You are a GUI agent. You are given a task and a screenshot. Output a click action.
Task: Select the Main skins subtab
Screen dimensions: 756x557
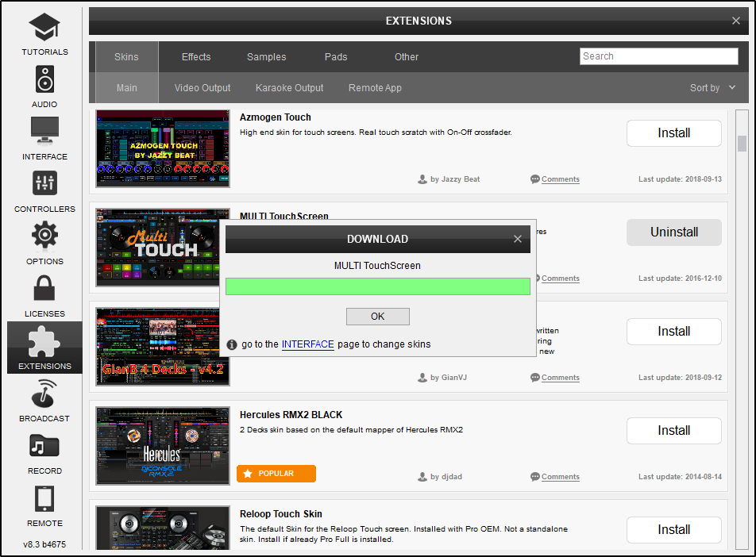pos(127,88)
